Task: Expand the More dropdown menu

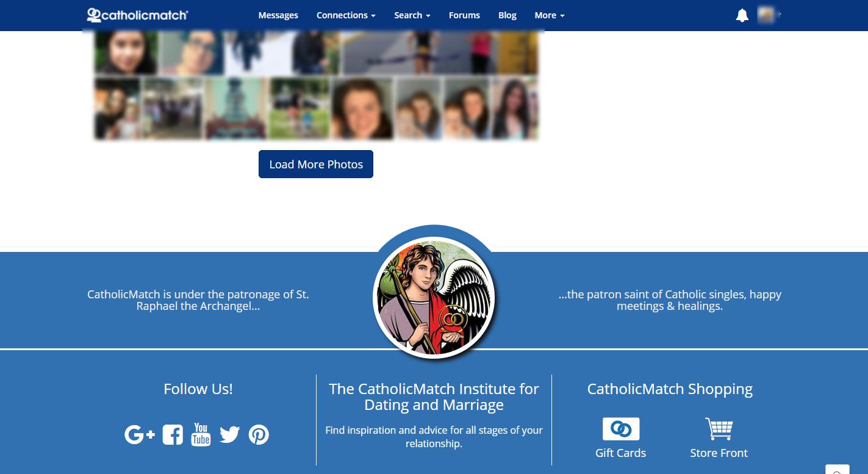Action: click(550, 15)
